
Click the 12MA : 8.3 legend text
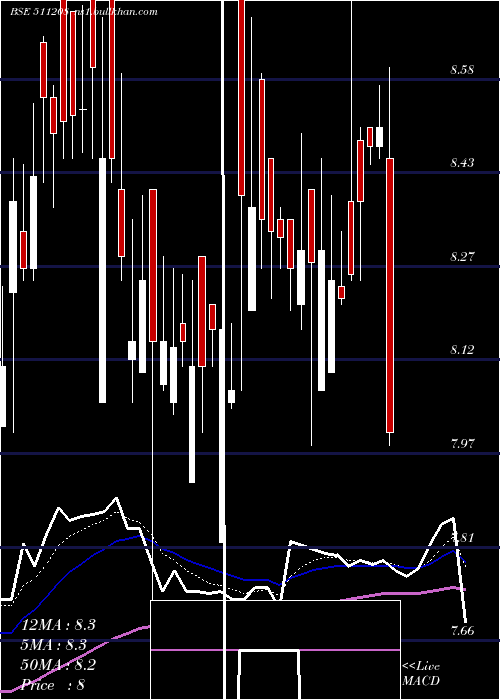click(58, 625)
